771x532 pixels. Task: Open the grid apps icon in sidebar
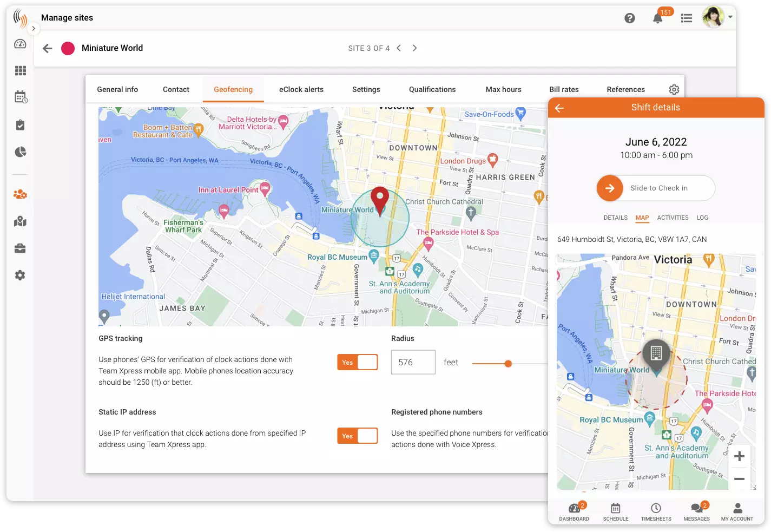20,70
